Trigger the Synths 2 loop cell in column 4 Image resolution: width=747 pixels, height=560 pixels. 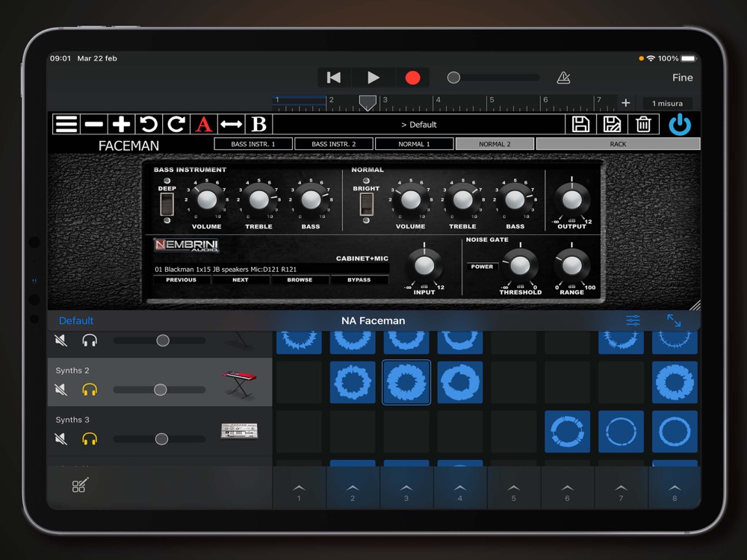(459, 382)
